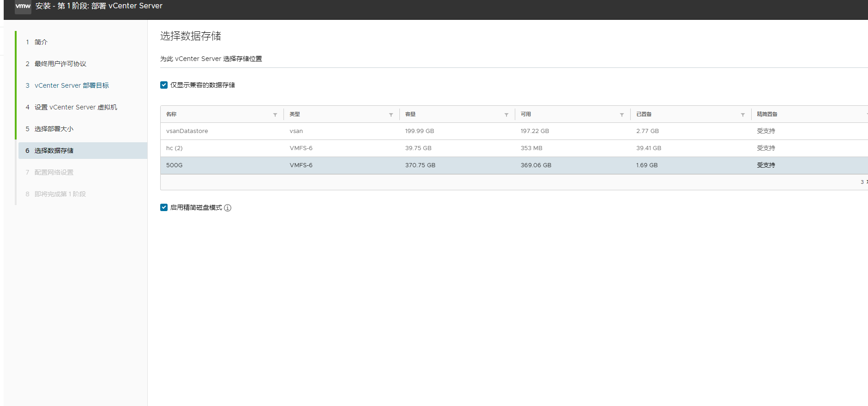Open info icon beside thin disk mode

[228, 208]
